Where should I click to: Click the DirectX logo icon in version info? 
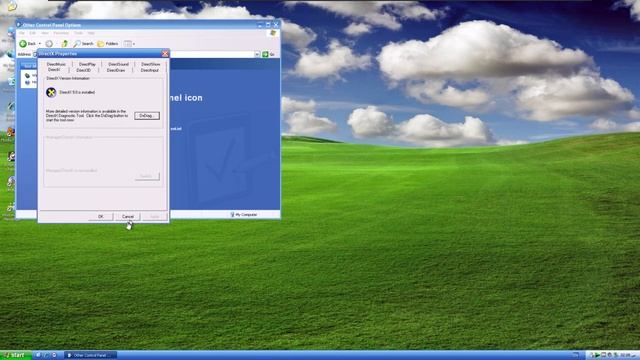(51, 93)
